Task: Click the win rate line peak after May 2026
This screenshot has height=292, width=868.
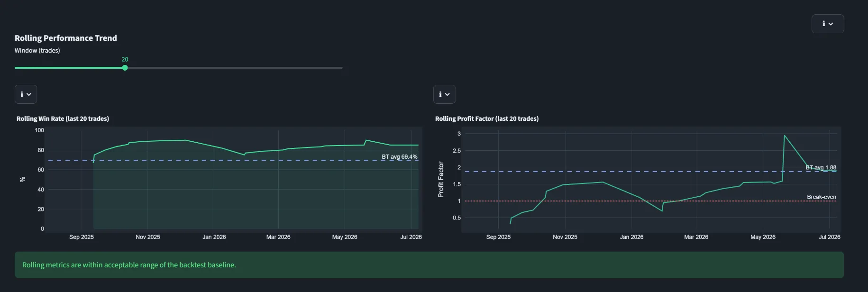Action: (x=366, y=140)
